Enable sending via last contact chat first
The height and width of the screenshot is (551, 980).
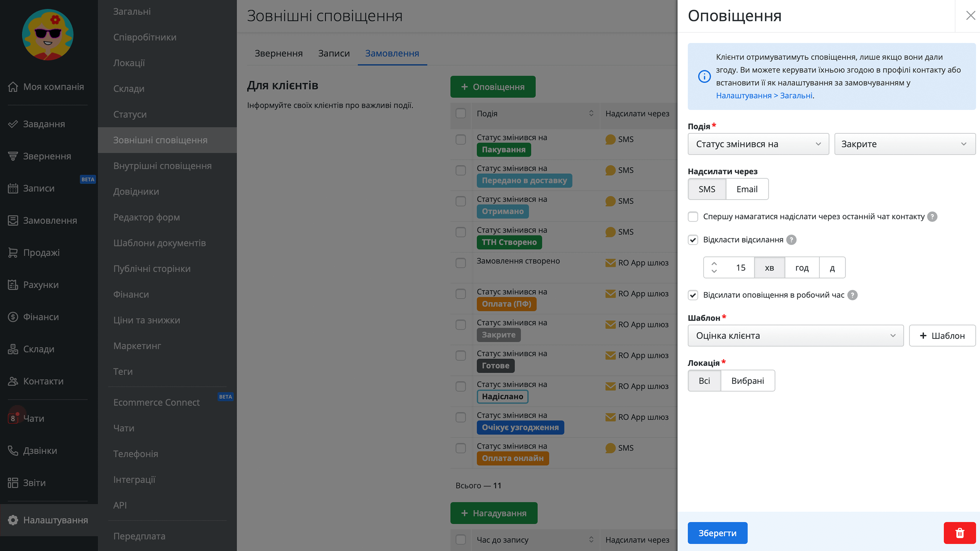point(693,217)
